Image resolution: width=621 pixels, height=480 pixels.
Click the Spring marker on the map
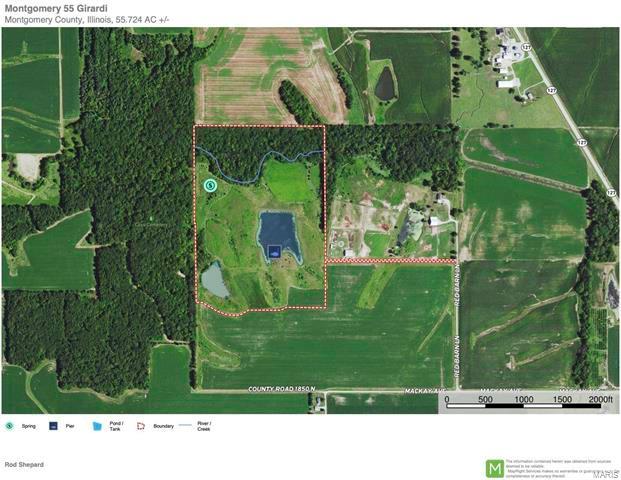click(x=210, y=185)
